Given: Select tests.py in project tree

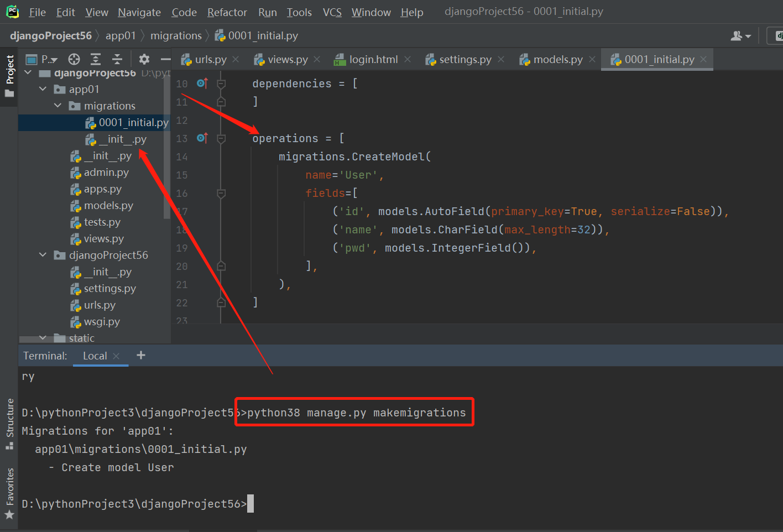Looking at the screenshot, I should pos(95,222).
